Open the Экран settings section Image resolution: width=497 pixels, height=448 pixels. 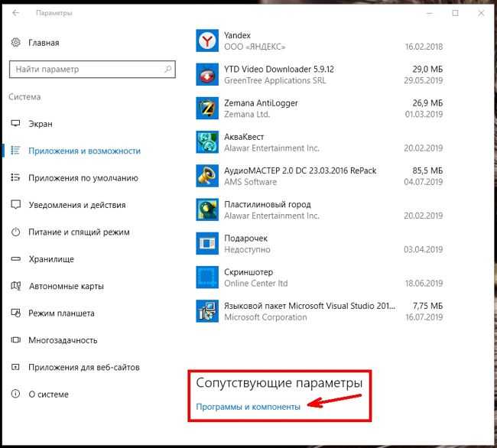click(x=41, y=124)
